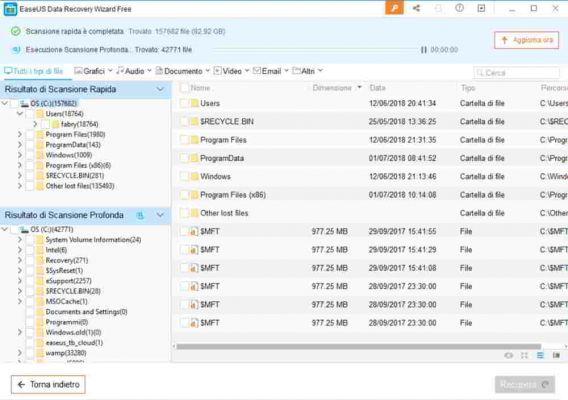Image resolution: width=568 pixels, height=400 pixels.
Task: Tick the checkbox for Users folder row
Action: pyautogui.click(x=184, y=104)
